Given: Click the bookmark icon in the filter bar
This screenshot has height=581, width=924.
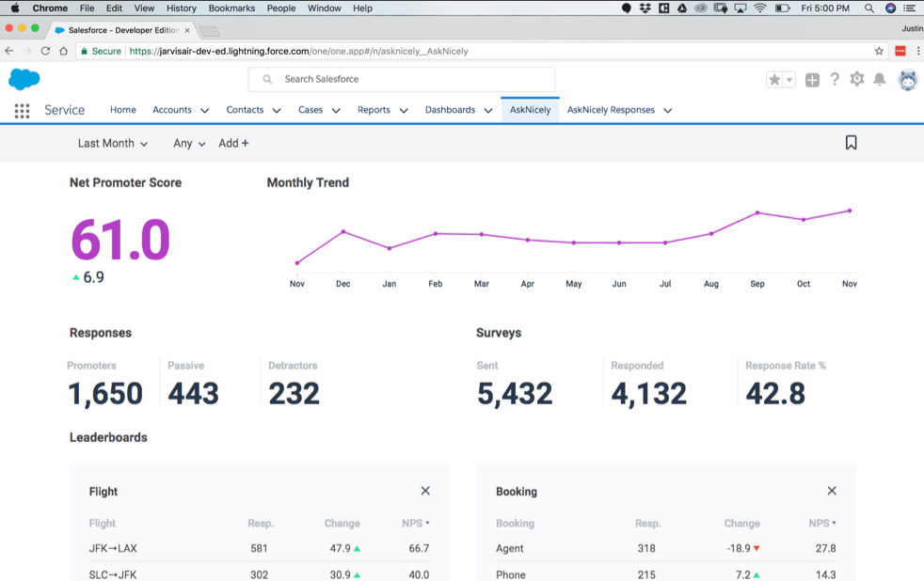Looking at the screenshot, I should click(x=851, y=142).
